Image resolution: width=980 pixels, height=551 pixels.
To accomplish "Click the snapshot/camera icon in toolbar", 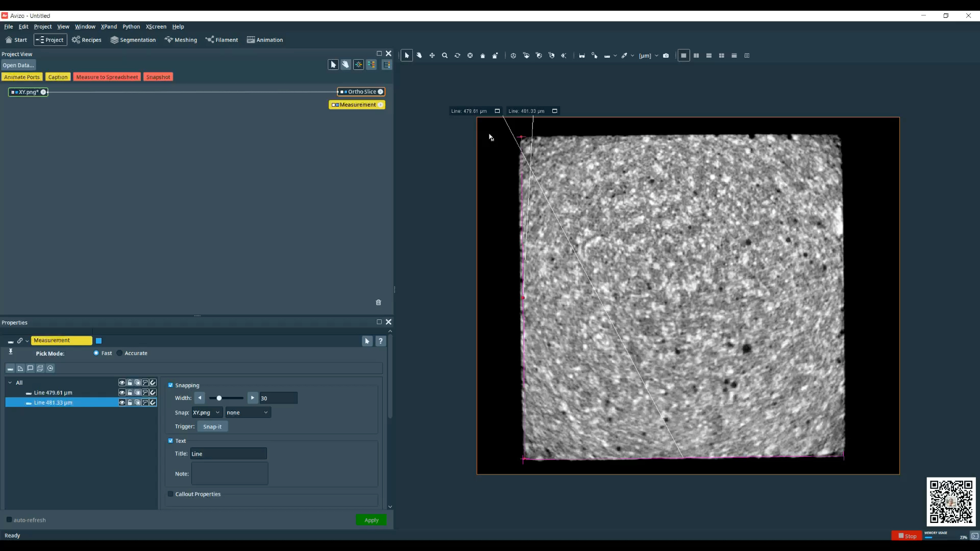I will pyautogui.click(x=666, y=55).
